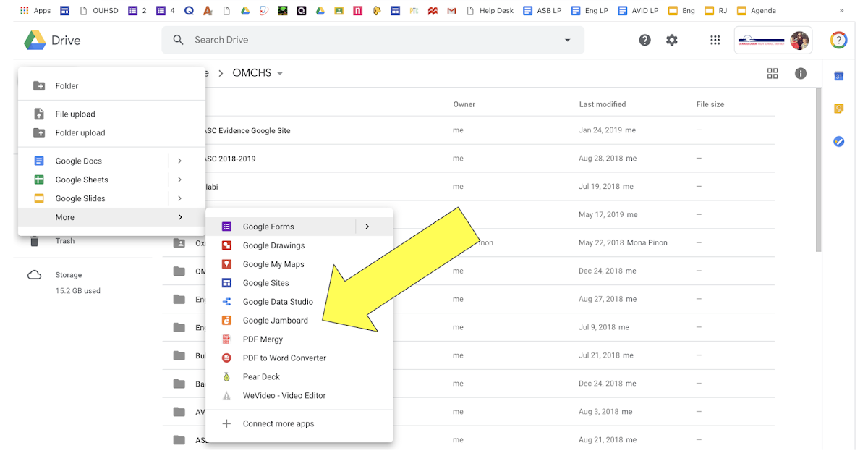Open the Settings gear icon
The width and height of the screenshot is (868, 456).
(x=672, y=40)
